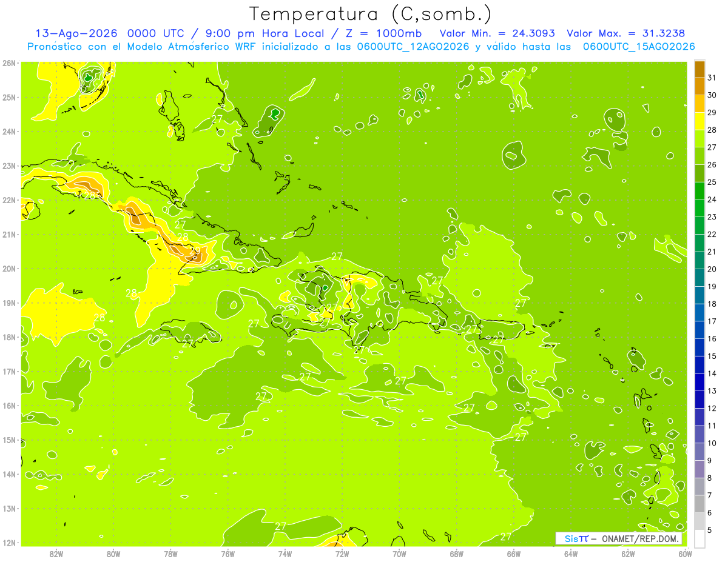The width and height of the screenshot is (728, 562).
Task: Click the '26N' latitude axis label
Action: (x=8, y=63)
